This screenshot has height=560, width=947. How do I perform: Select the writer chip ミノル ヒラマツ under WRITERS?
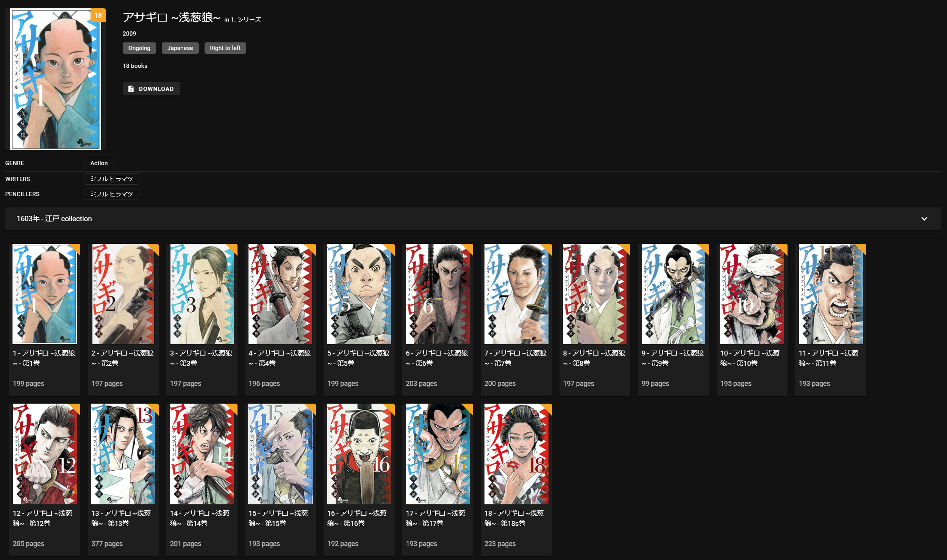pyautogui.click(x=111, y=179)
